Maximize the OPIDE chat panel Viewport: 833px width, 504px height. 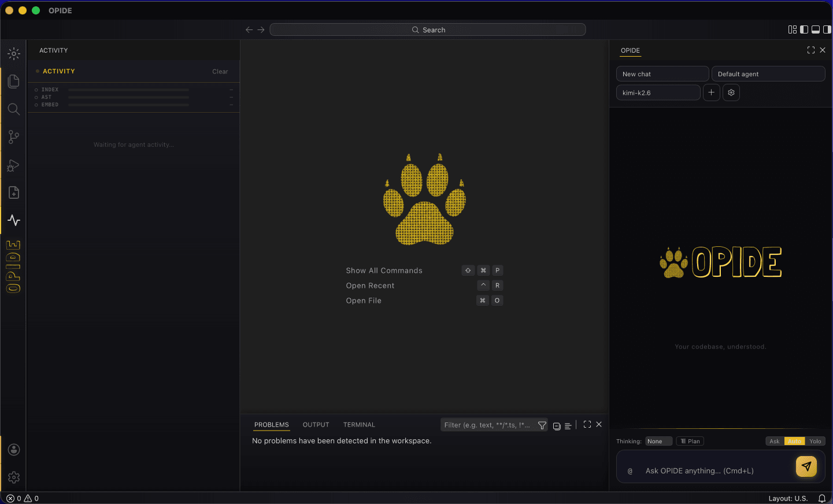click(x=811, y=50)
